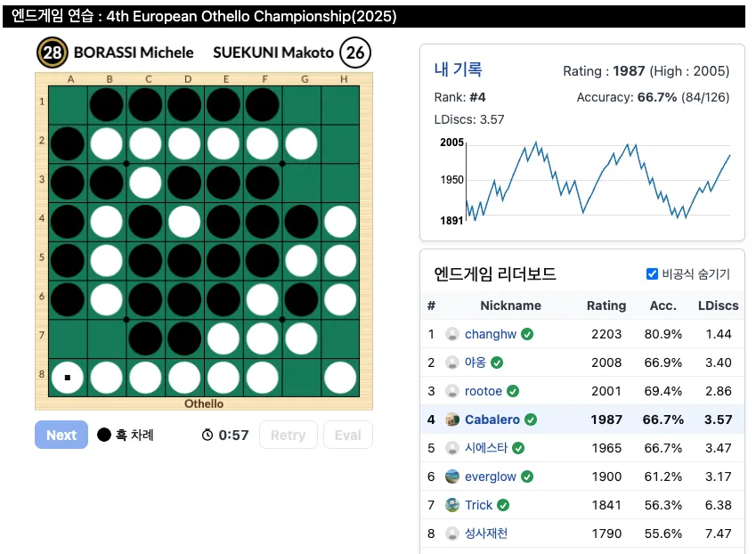756x554 pixels.
Task: Click the Nickname column header
Action: click(510, 306)
